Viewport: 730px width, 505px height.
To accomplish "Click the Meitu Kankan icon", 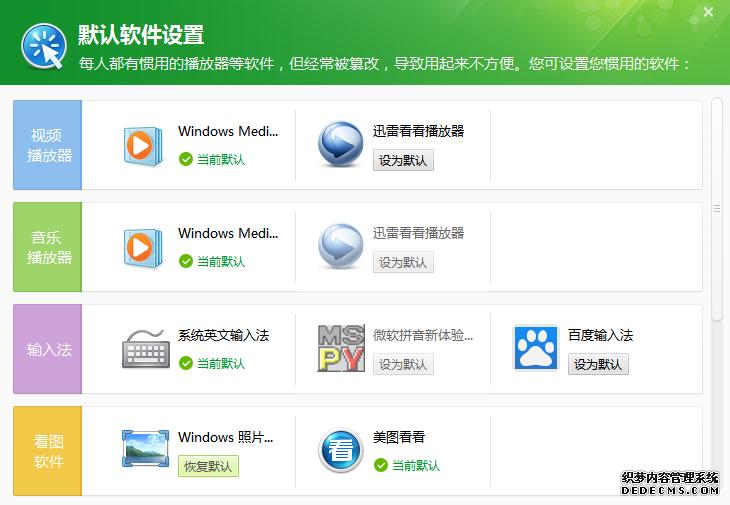I will click(340, 451).
